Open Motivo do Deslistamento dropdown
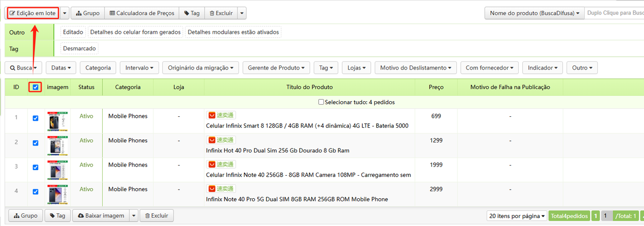 point(416,67)
